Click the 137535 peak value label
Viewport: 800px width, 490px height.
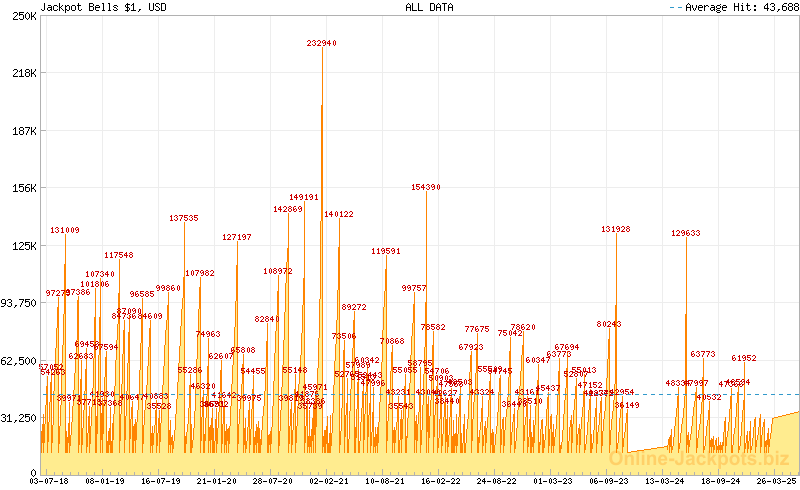(x=184, y=218)
